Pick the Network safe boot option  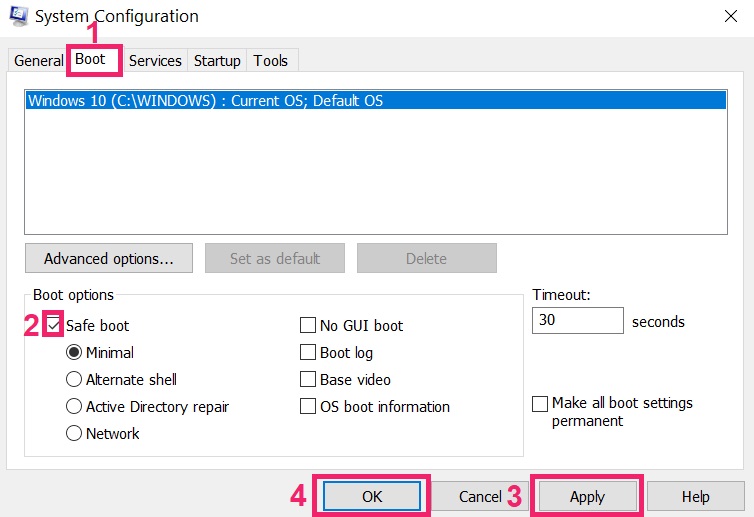coord(74,433)
